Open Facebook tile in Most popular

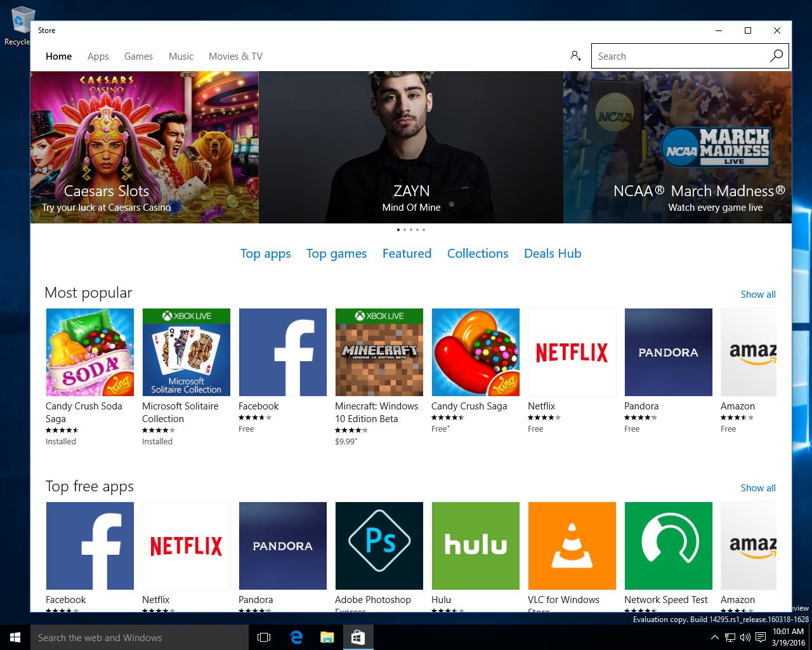tap(283, 352)
